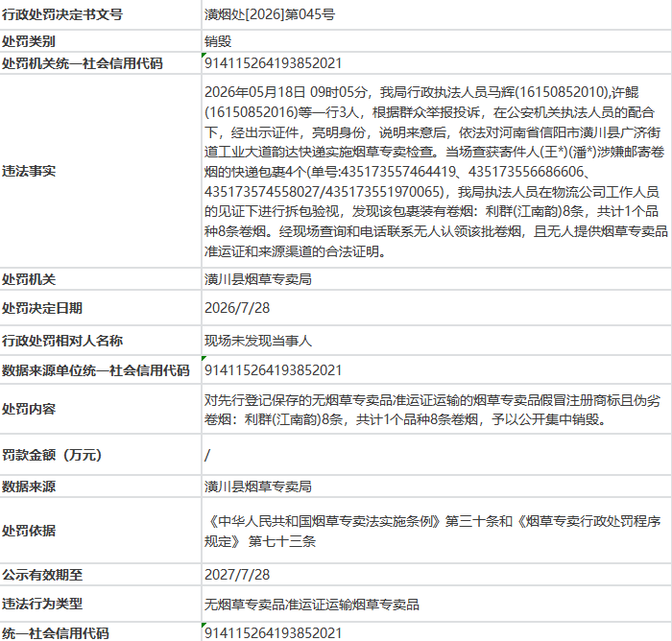Click the credit code in the bottom 统一社会信用代码 row
The height and width of the screenshot is (641, 672).
pos(273,633)
